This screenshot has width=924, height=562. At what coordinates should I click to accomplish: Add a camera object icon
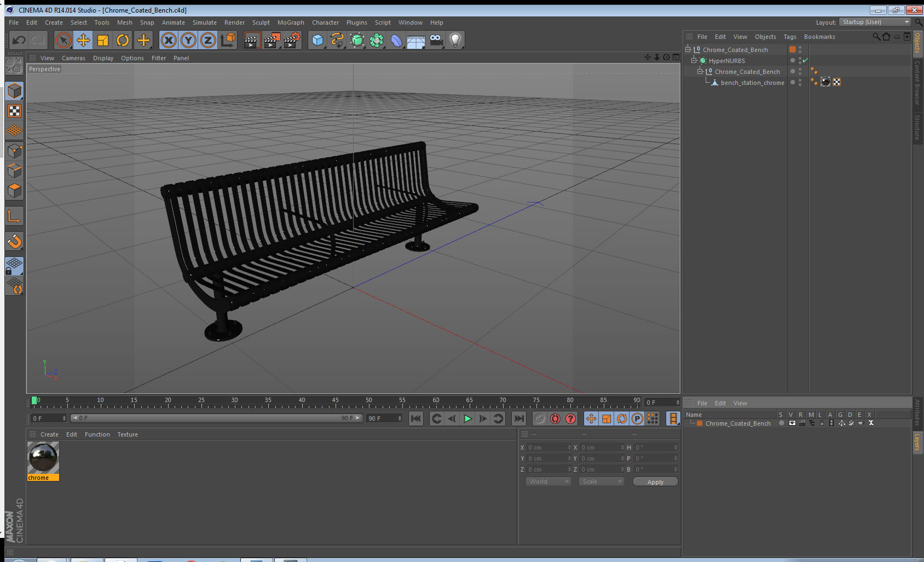pyautogui.click(x=436, y=40)
